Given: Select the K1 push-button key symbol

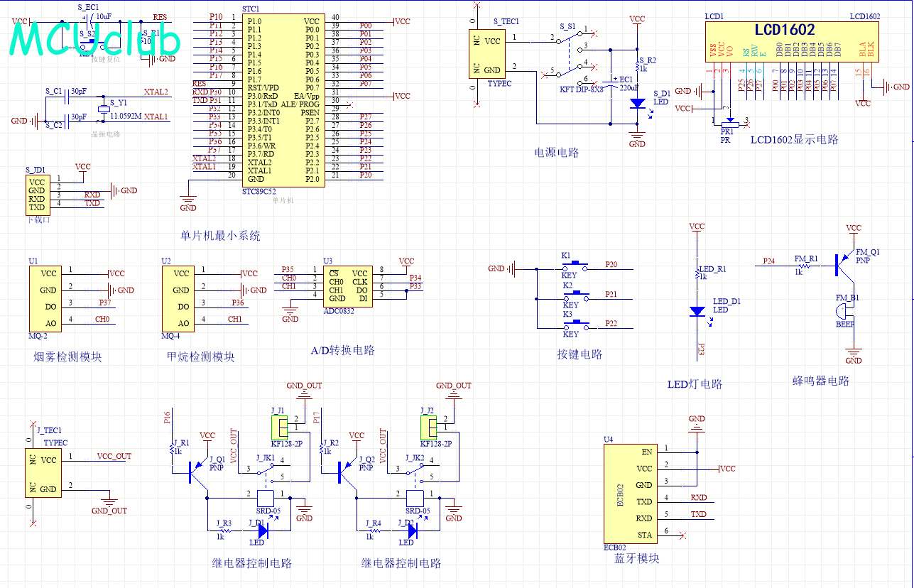Looking at the screenshot, I should (x=576, y=268).
